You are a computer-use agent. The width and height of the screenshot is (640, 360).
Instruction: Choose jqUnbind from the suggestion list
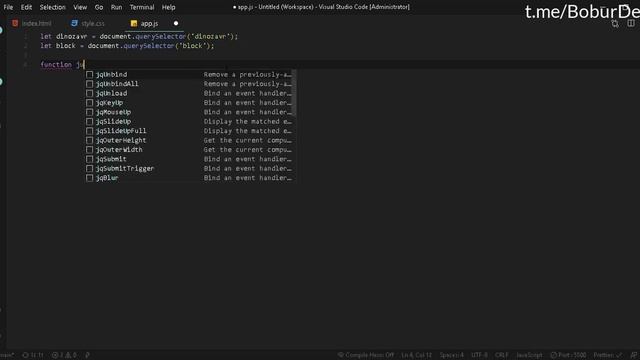click(190, 75)
